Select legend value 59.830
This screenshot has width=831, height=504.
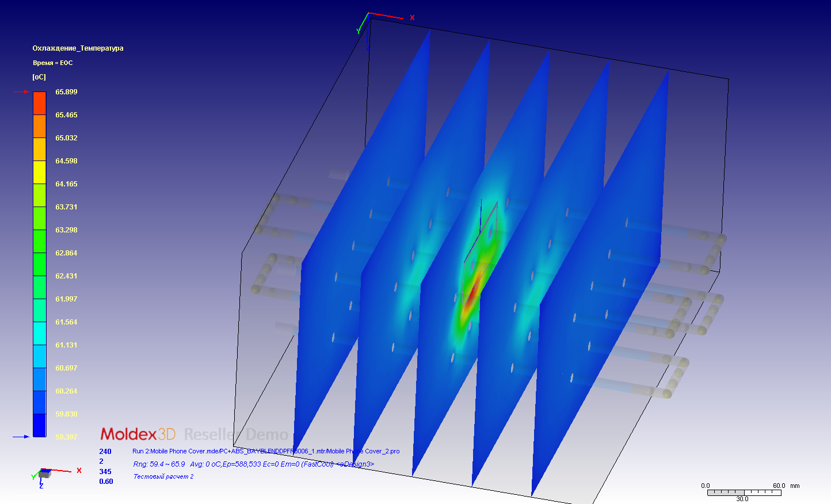pos(66,414)
